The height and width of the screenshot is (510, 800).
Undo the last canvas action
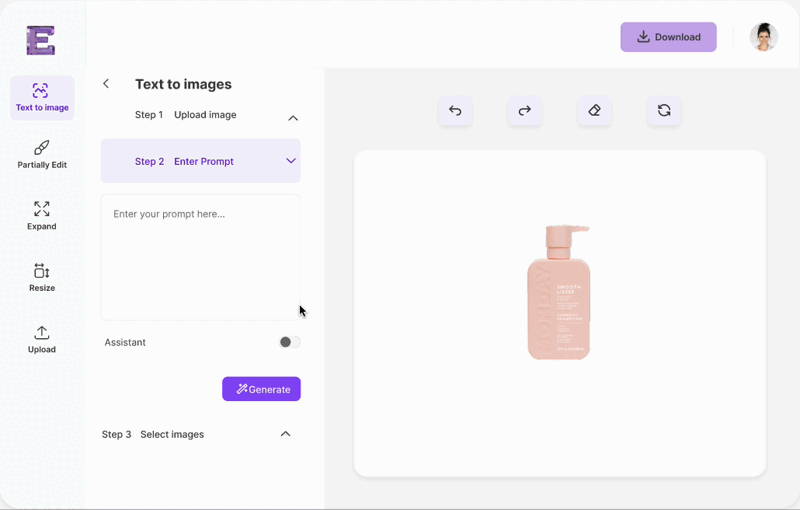(455, 111)
